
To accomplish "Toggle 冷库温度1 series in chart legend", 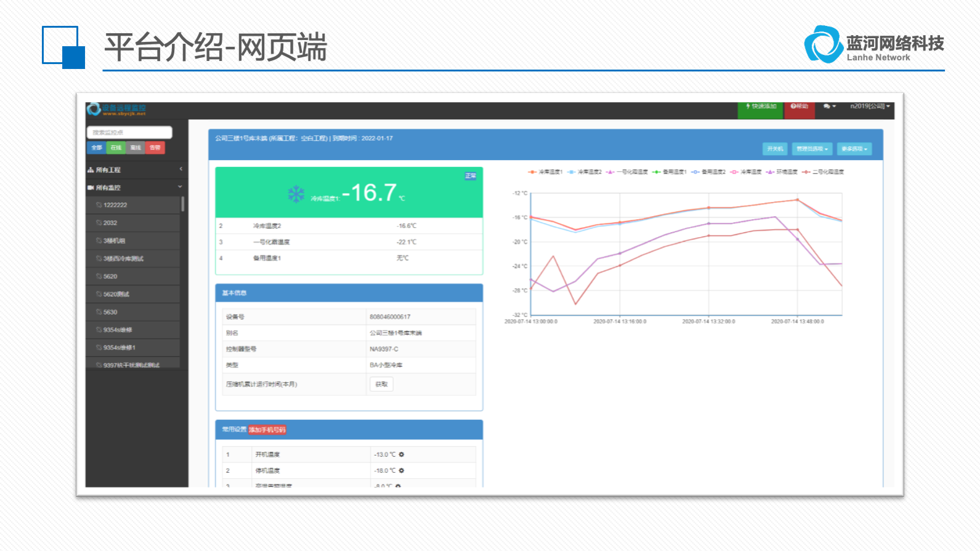I will (545, 172).
